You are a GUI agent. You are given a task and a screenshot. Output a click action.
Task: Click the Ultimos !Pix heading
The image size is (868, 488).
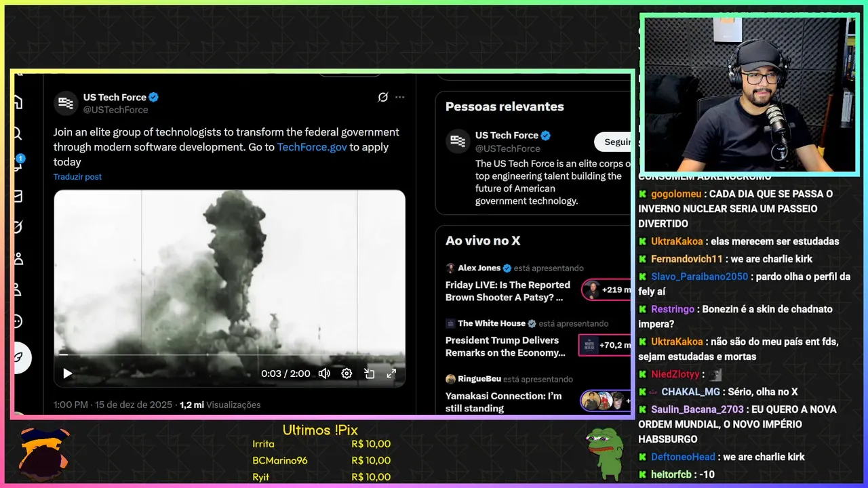click(320, 430)
